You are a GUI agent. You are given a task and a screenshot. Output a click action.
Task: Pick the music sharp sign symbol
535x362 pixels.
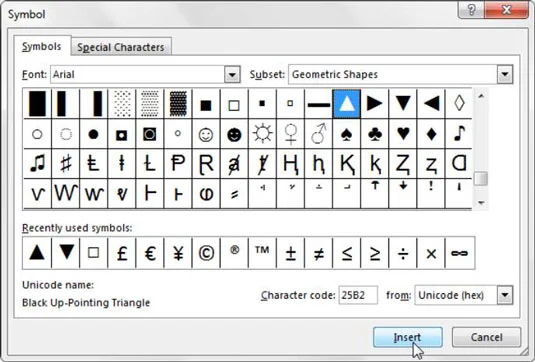coord(66,163)
